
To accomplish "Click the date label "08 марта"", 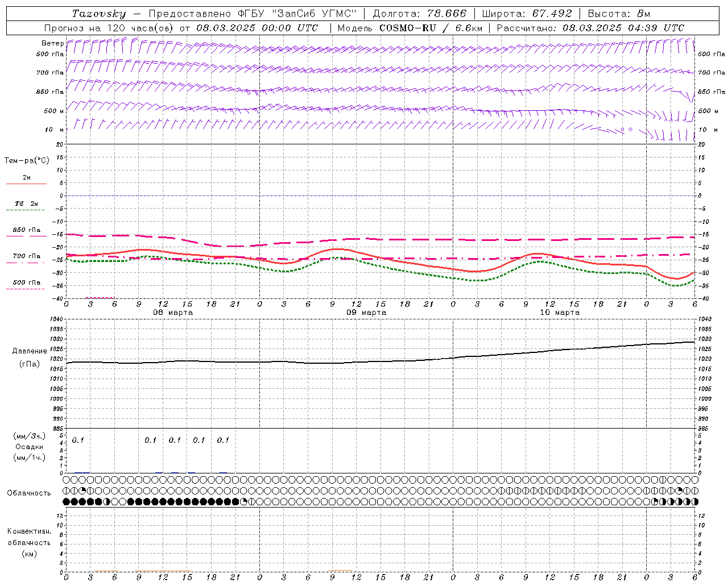I will (173, 313).
